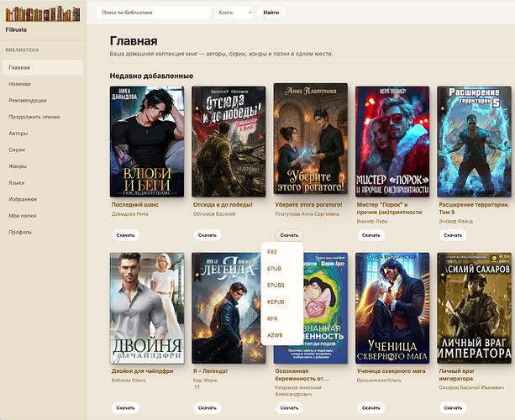Screen dimensions: 515x420
Task: Open Рекомендации in the sidebar
Action: point(43,101)
